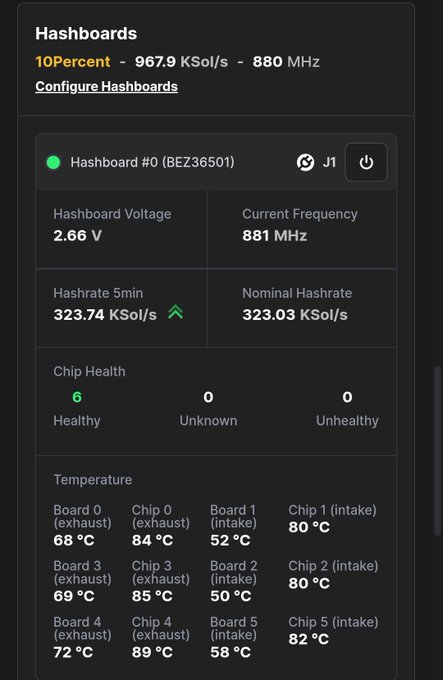Click the Unknown chip count 0
Screen dimensions: 443x680
(x=208, y=397)
